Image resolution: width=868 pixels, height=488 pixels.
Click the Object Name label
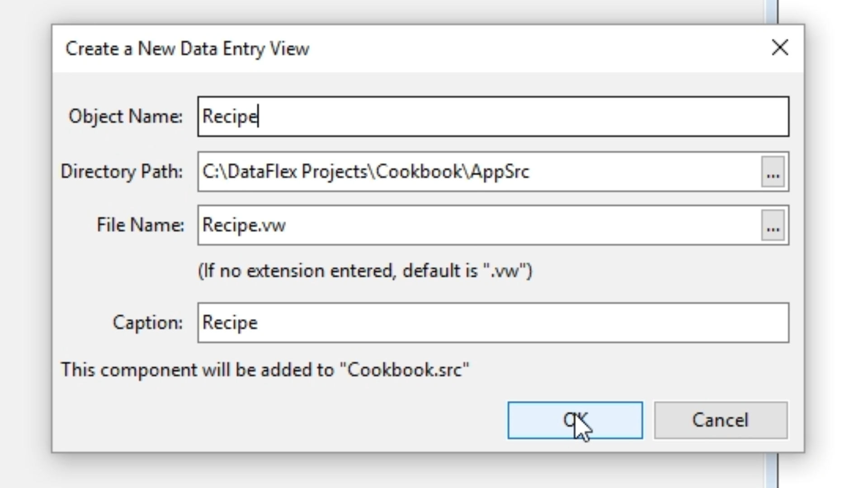[x=125, y=117]
